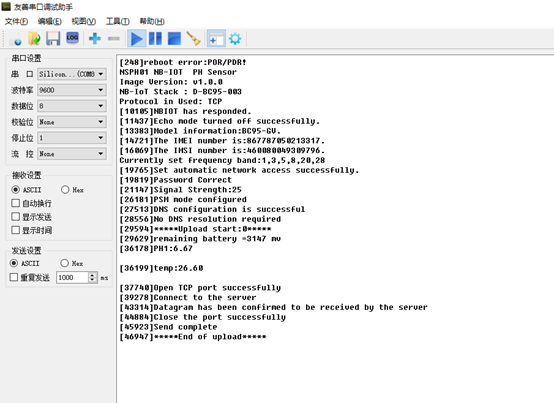Viewport: 554px width, 403px height.
Task: Decrease repeat interval with spinner down arrow
Action: pos(93,280)
